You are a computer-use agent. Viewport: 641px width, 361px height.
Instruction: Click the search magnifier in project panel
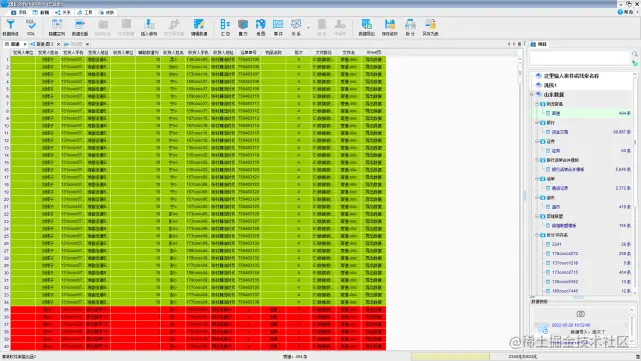click(x=635, y=54)
